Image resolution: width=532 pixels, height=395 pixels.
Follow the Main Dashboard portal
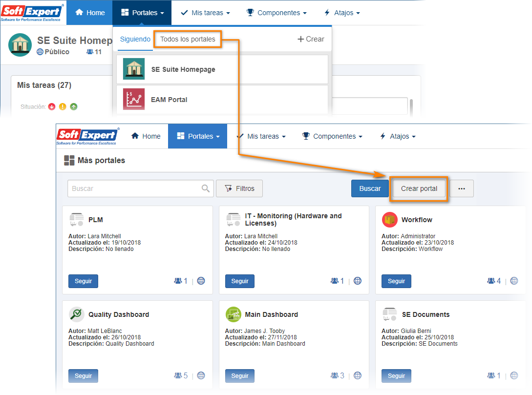[240, 375]
